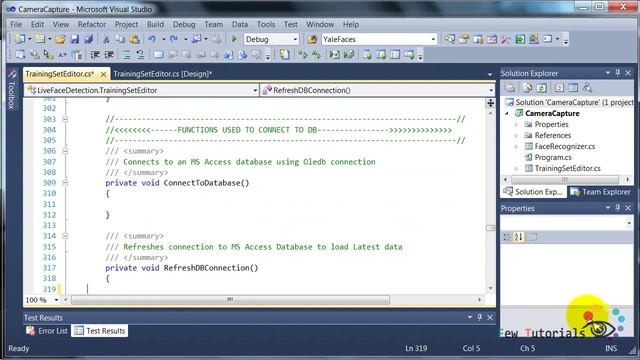Viewport: 640px width, 360px height.
Task: Click the Find in Files icon beside YaleFaces
Action: click(x=312, y=39)
